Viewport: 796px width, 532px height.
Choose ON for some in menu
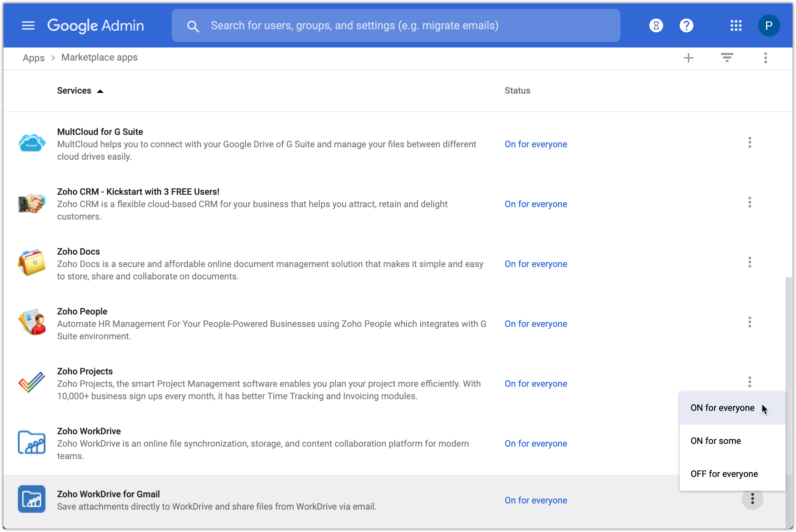[x=715, y=441]
